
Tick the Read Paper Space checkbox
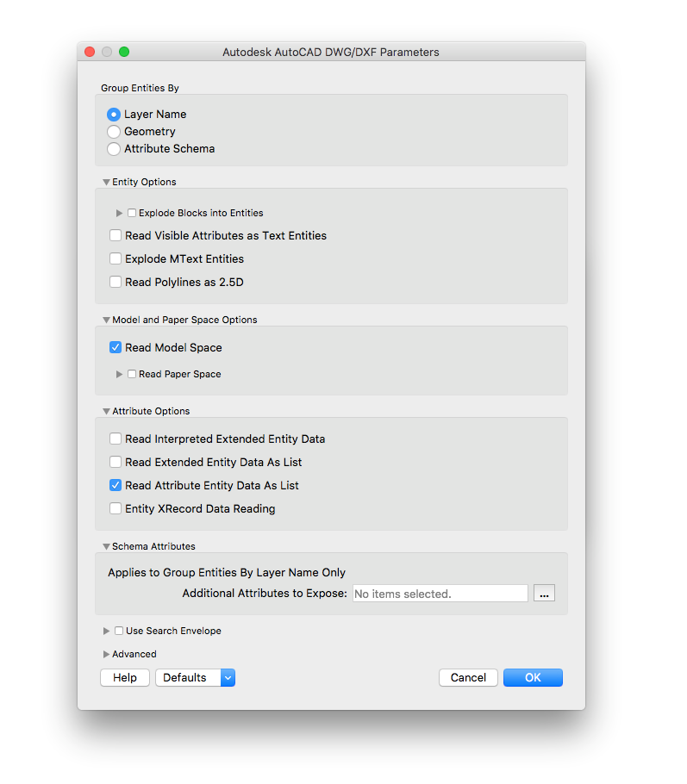point(132,374)
